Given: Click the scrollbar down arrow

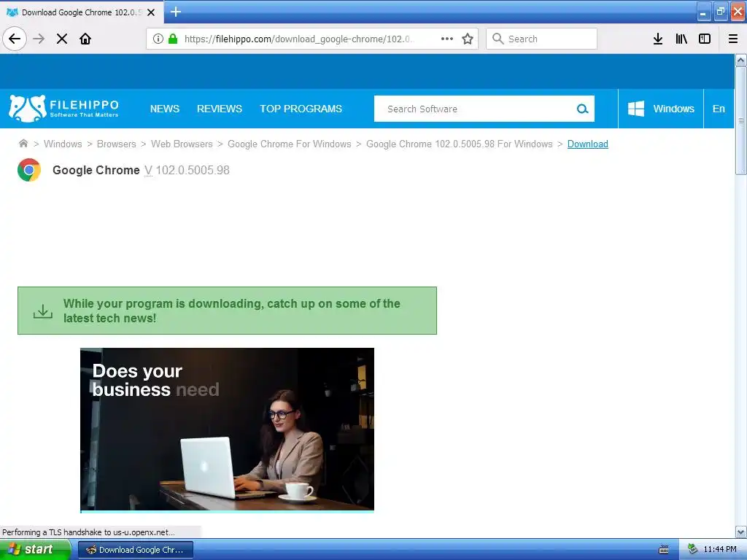Looking at the screenshot, I should [740, 532].
